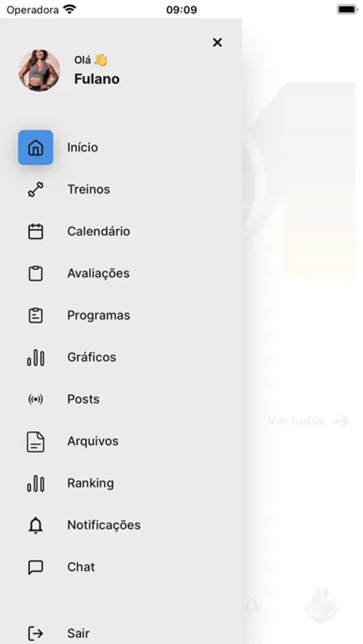Click the faded Ver todos link

309,421
